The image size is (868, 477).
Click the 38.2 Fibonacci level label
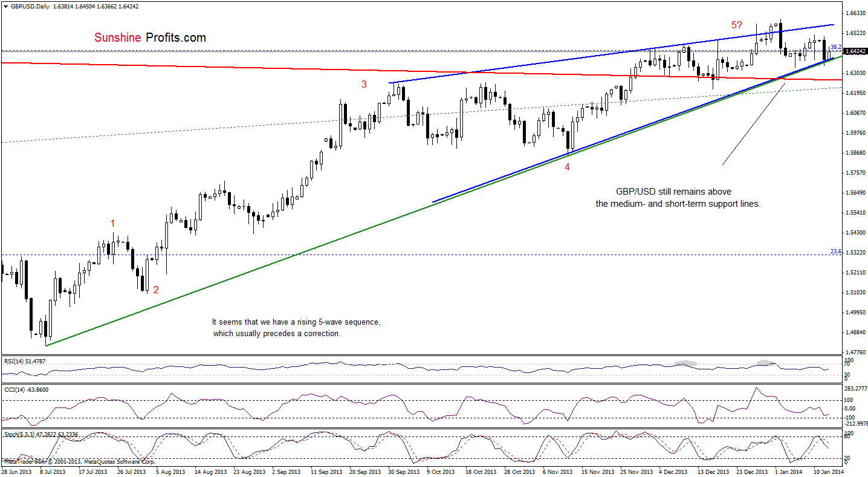(835, 47)
